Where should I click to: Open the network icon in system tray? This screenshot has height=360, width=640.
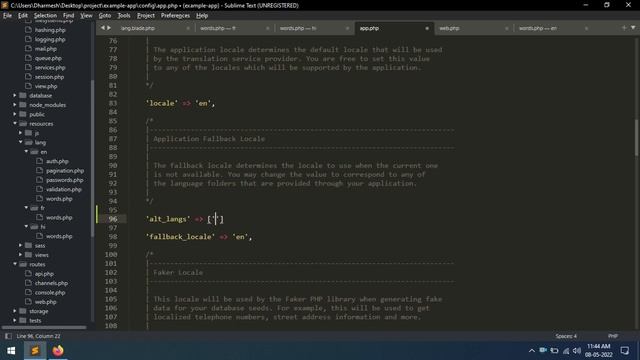point(566,351)
